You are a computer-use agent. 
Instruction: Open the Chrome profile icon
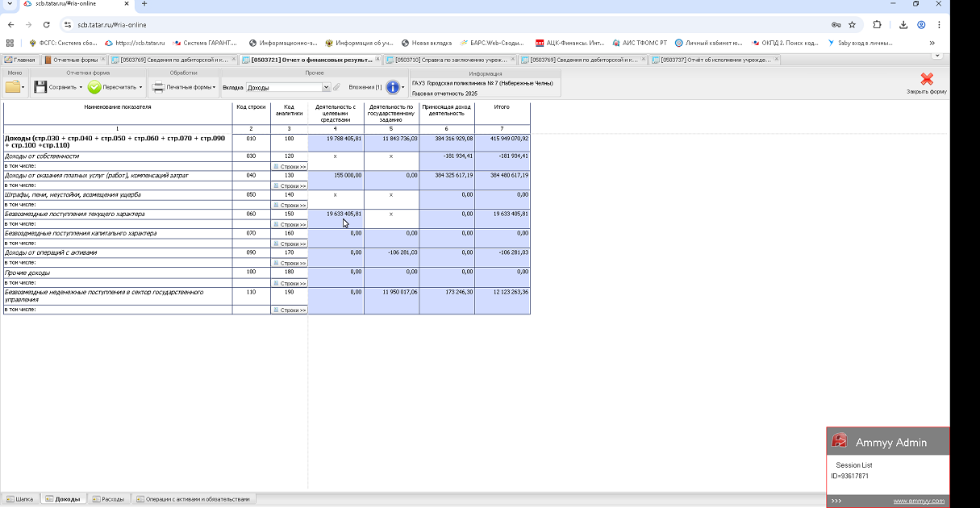[x=921, y=25]
